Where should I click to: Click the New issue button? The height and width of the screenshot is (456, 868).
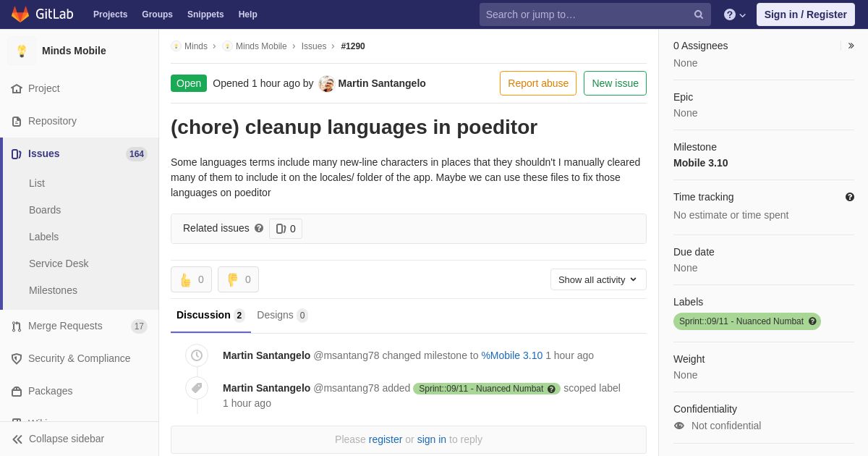tap(615, 83)
